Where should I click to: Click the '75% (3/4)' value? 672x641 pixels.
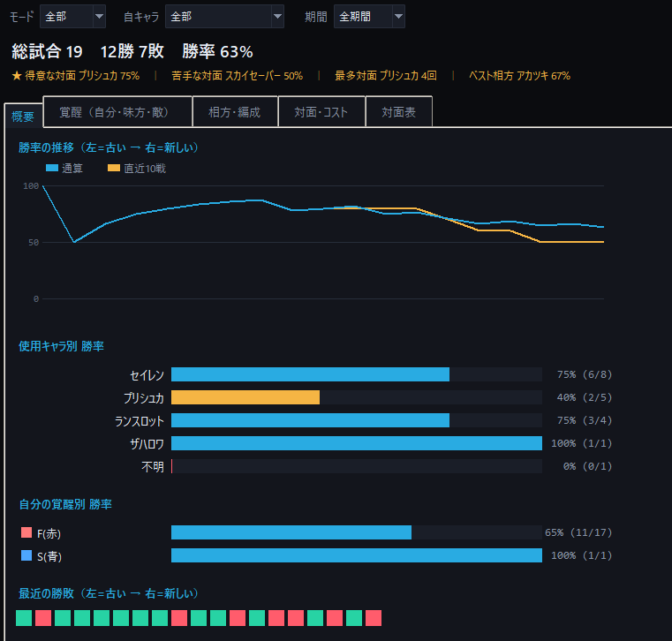point(585,420)
